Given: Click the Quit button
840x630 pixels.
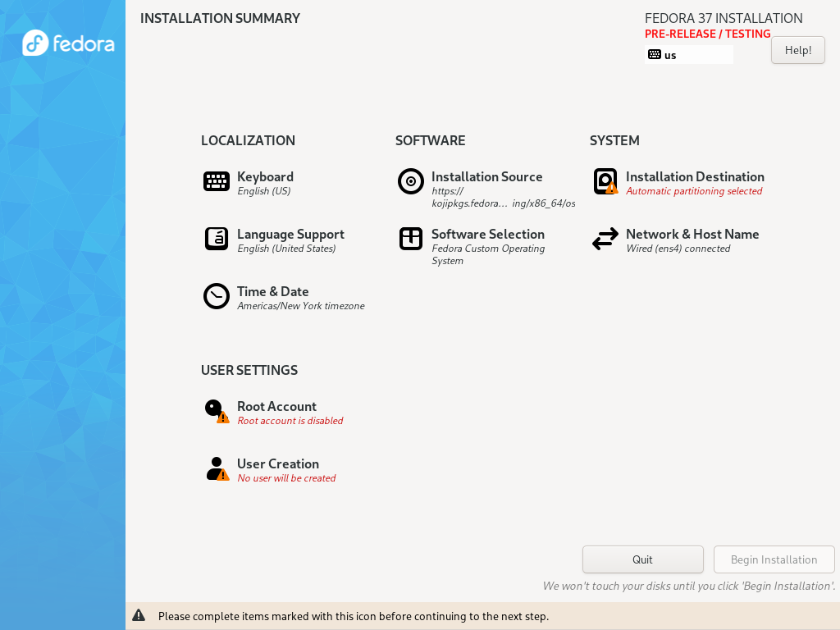Looking at the screenshot, I should [x=642, y=559].
